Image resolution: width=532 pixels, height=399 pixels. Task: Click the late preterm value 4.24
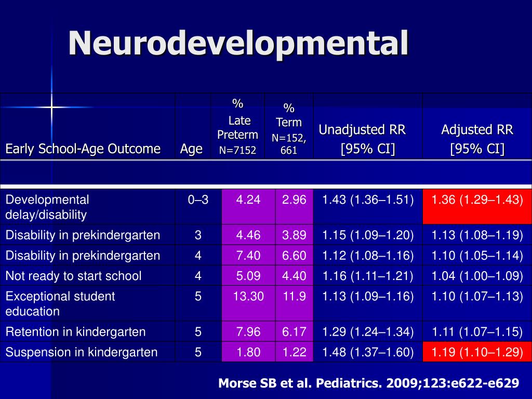coord(248,199)
